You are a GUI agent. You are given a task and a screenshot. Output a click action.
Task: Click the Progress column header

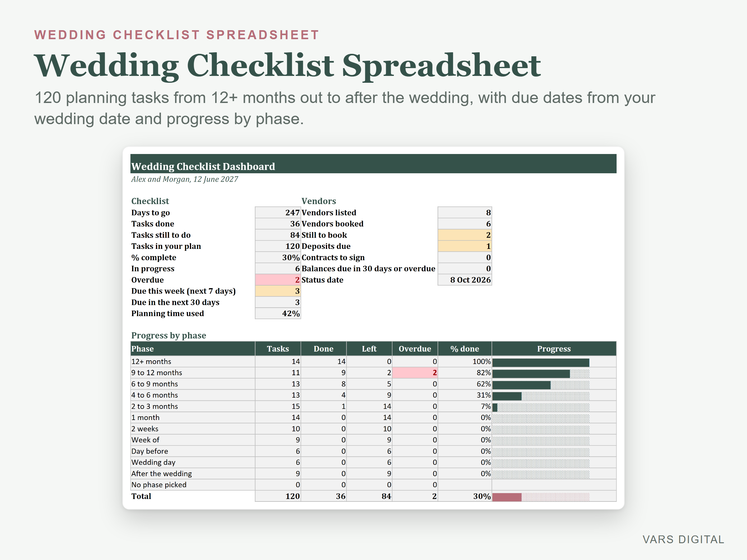coord(554,349)
